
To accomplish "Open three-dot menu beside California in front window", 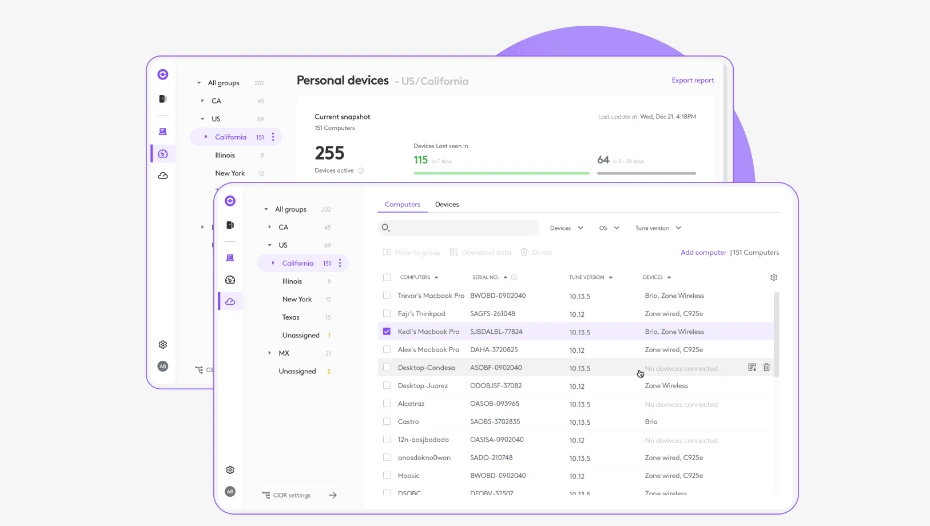I will tap(340, 263).
